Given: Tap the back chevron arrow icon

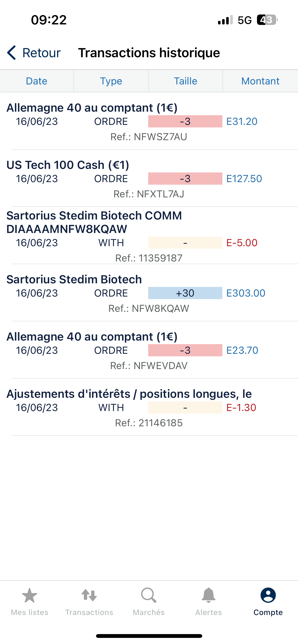Looking at the screenshot, I should (x=12, y=53).
